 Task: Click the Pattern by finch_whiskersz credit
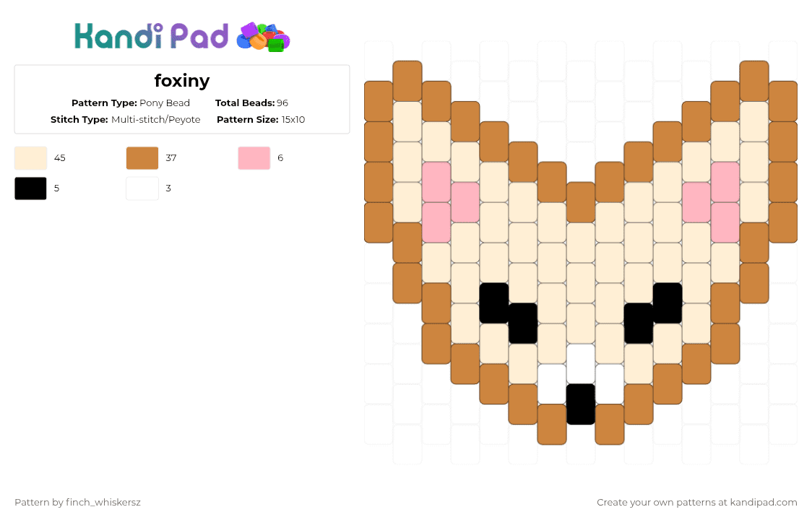point(78,503)
